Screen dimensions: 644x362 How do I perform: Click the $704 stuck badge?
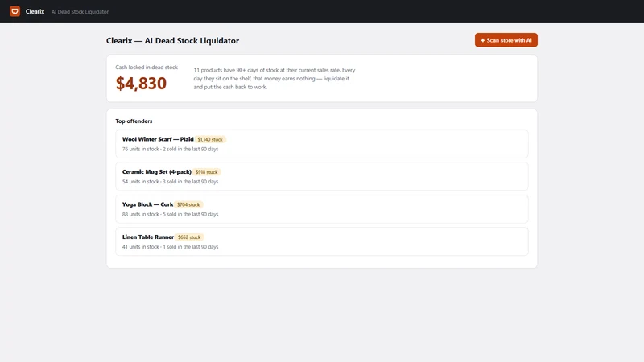(188, 204)
